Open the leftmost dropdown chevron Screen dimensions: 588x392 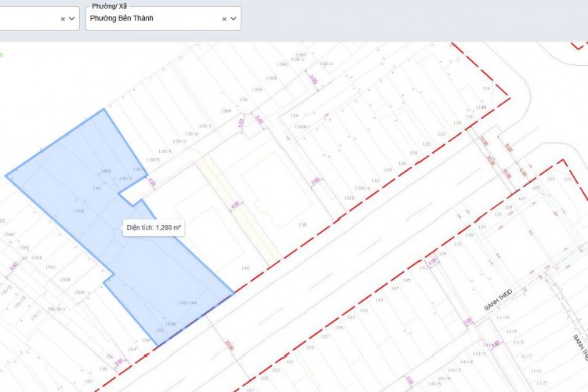click(x=72, y=19)
